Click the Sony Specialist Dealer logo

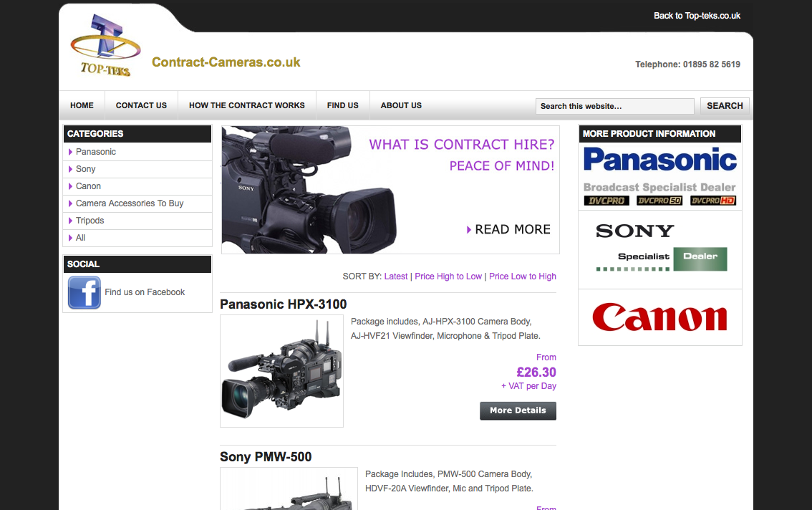pos(660,247)
